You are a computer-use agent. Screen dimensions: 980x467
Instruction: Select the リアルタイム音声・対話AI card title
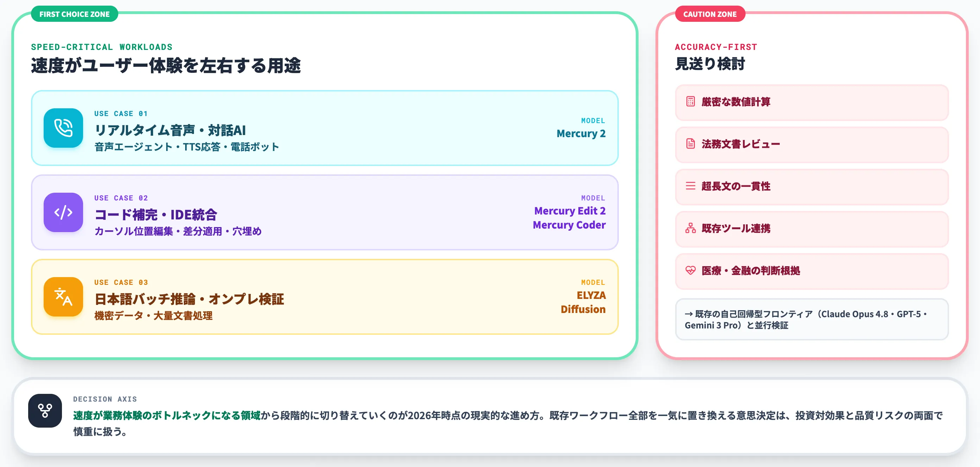click(x=170, y=130)
